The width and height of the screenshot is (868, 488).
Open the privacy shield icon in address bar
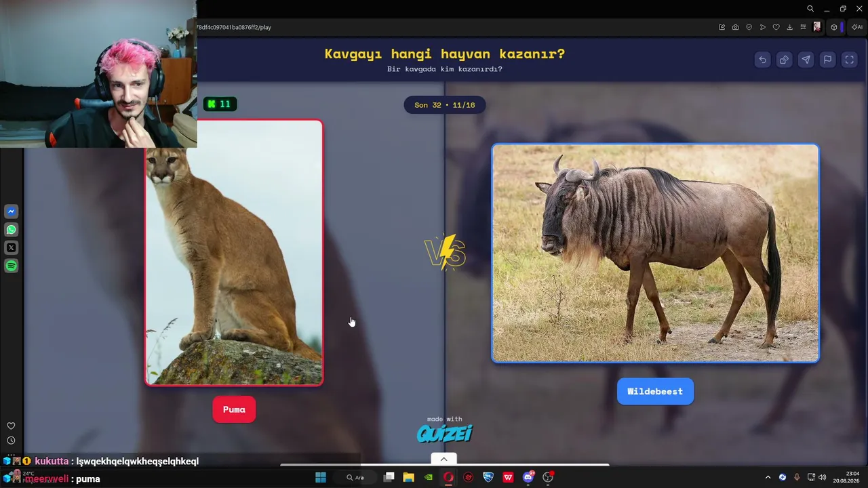click(x=749, y=27)
